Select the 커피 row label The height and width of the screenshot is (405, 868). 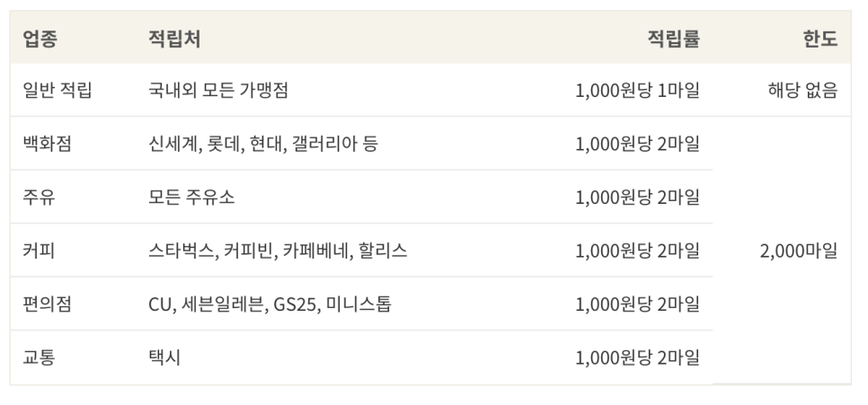pyautogui.click(x=39, y=251)
